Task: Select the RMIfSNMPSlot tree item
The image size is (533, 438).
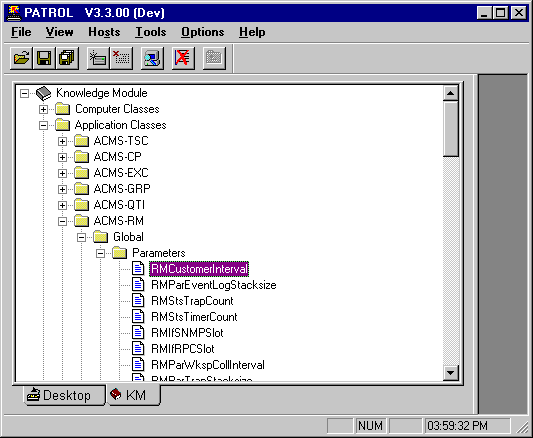Action: click(187, 333)
